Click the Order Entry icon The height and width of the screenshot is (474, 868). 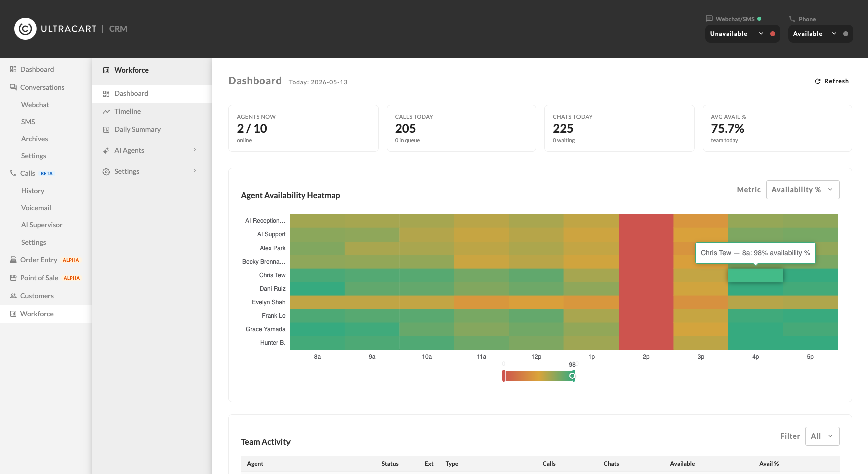(x=13, y=260)
